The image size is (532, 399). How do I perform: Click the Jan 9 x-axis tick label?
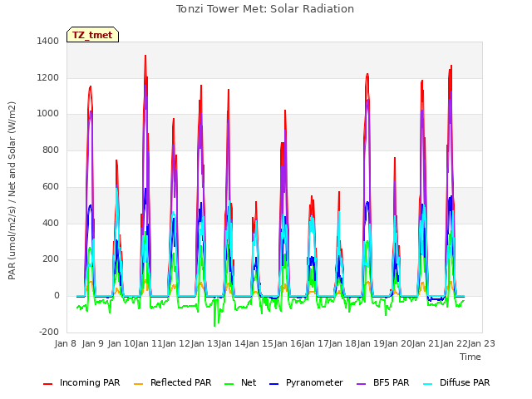point(92,343)
